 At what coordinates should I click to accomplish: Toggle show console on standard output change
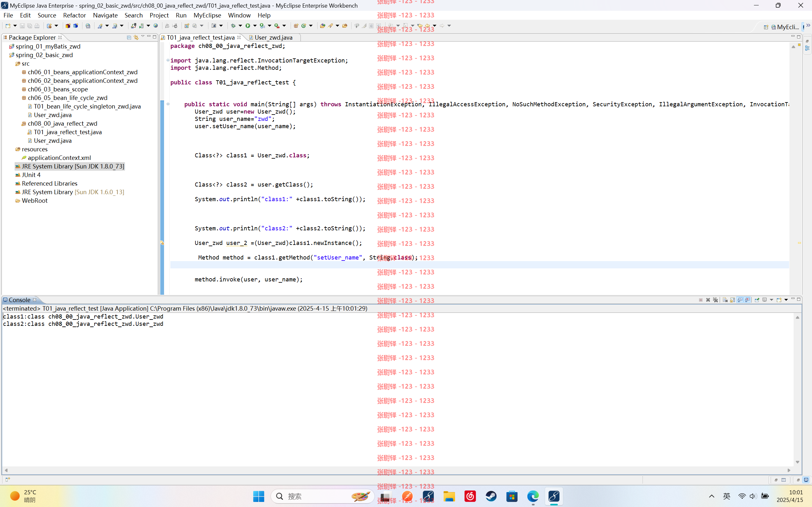740,300
